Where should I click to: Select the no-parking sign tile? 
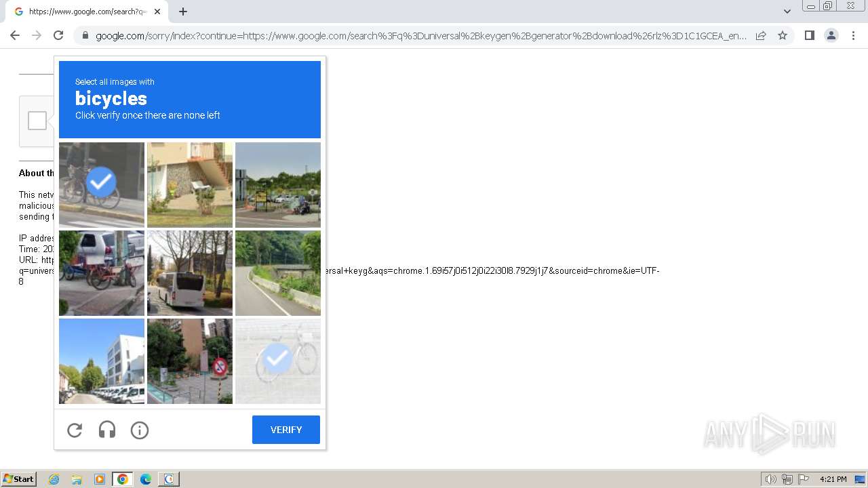[190, 361]
